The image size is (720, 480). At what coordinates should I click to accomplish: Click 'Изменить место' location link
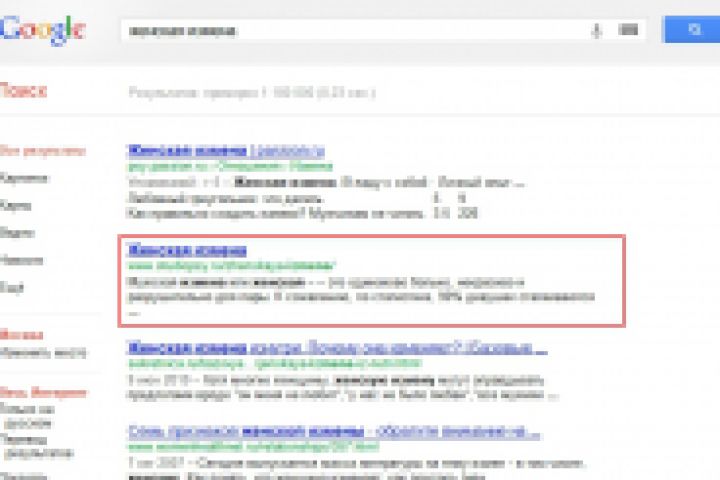(x=43, y=353)
